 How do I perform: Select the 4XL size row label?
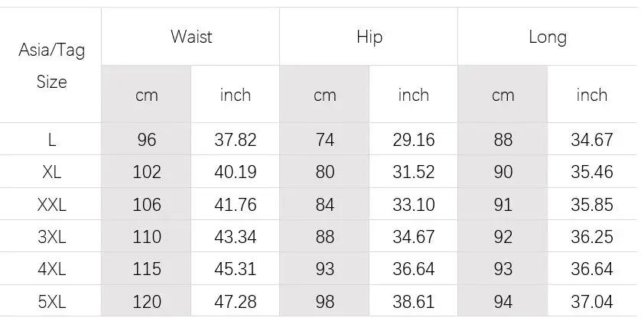(52, 269)
